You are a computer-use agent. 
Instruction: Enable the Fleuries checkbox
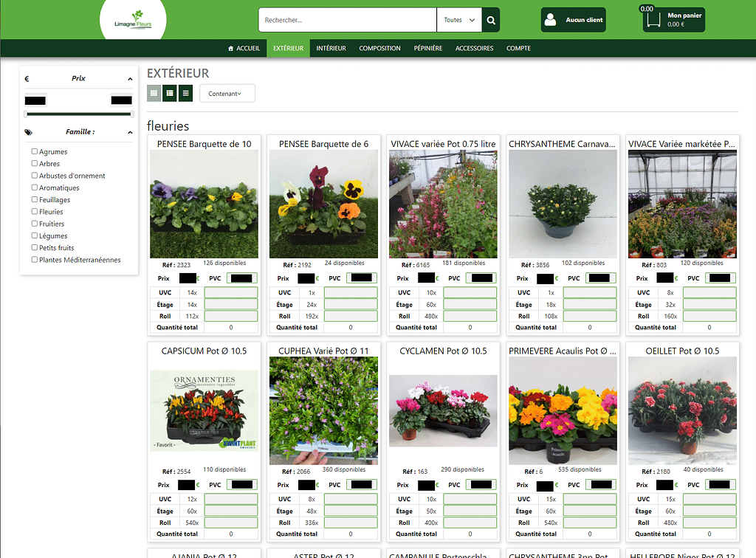35,212
